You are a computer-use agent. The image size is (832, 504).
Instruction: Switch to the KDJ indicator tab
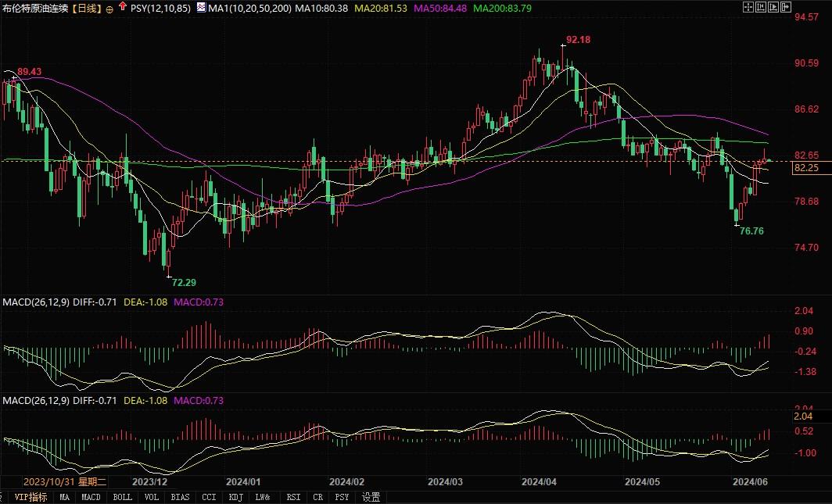tap(235, 497)
